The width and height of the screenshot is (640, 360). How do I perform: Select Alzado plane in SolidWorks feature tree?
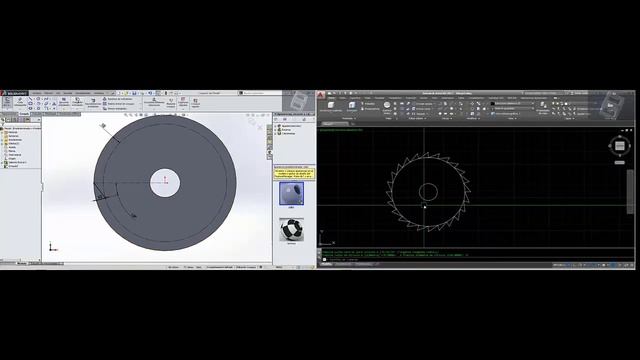click(x=12, y=147)
